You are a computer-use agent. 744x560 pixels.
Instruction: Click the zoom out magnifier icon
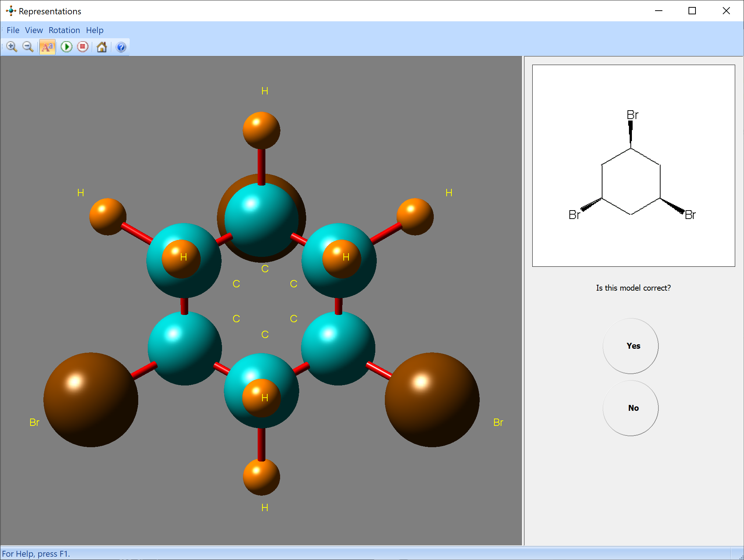[28, 47]
